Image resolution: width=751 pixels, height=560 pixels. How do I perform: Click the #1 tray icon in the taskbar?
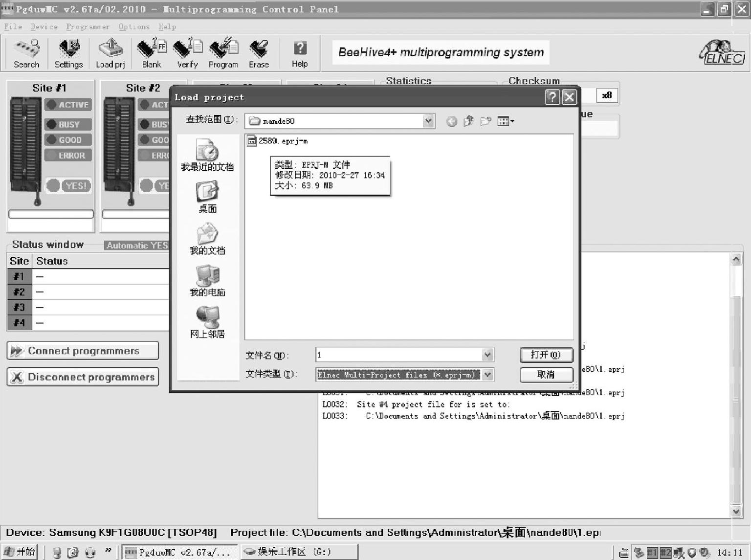click(x=652, y=553)
